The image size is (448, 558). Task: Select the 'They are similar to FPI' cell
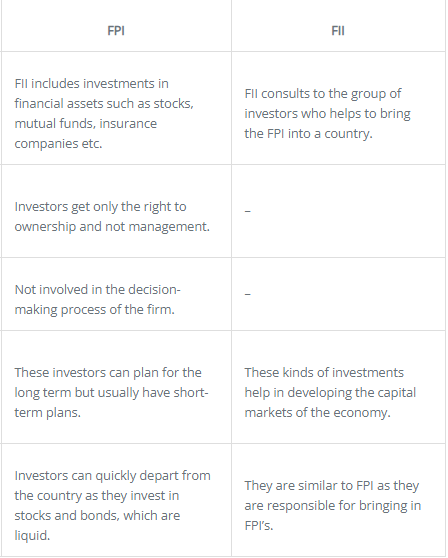click(338, 500)
